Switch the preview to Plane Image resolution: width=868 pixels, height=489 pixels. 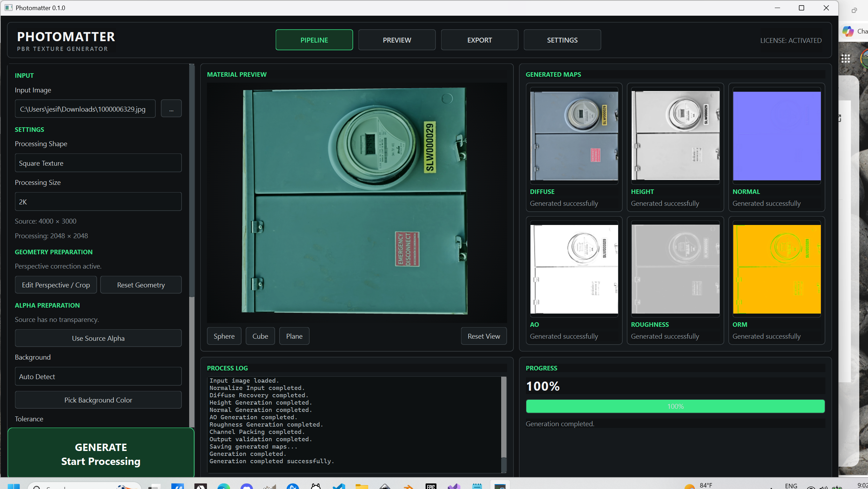294,336
